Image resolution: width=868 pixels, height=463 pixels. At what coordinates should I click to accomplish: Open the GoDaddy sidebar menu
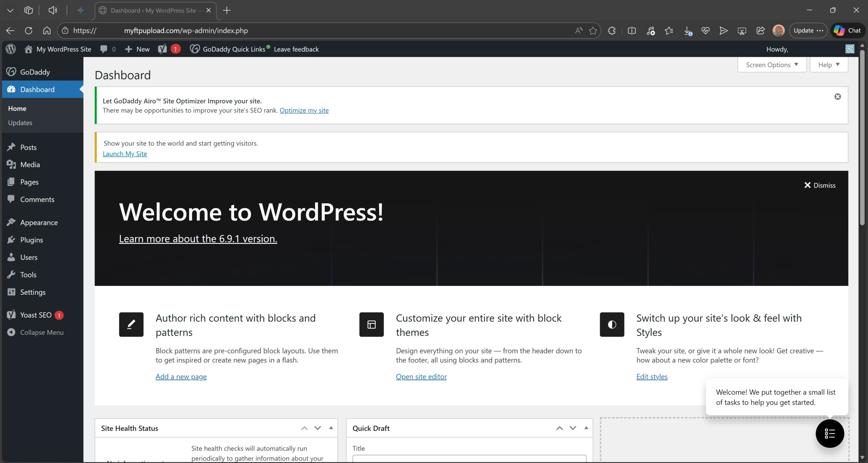(42, 72)
